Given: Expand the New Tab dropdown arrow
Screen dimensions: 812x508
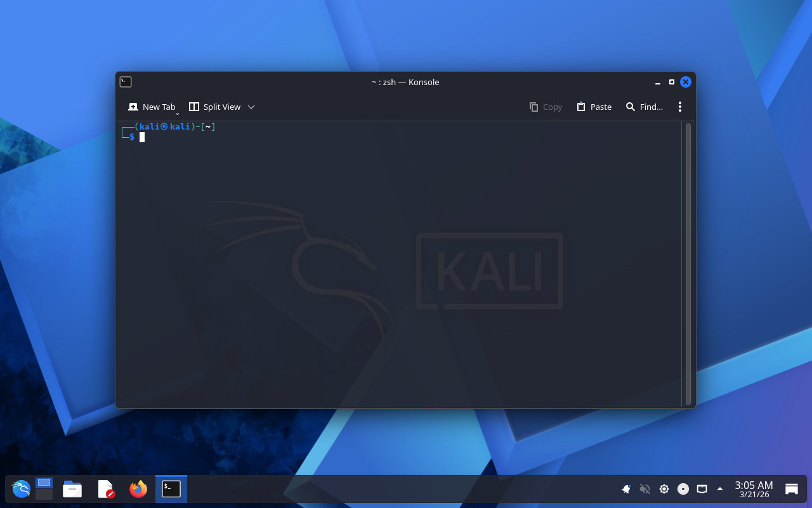Looking at the screenshot, I should pyautogui.click(x=178, y=113).
